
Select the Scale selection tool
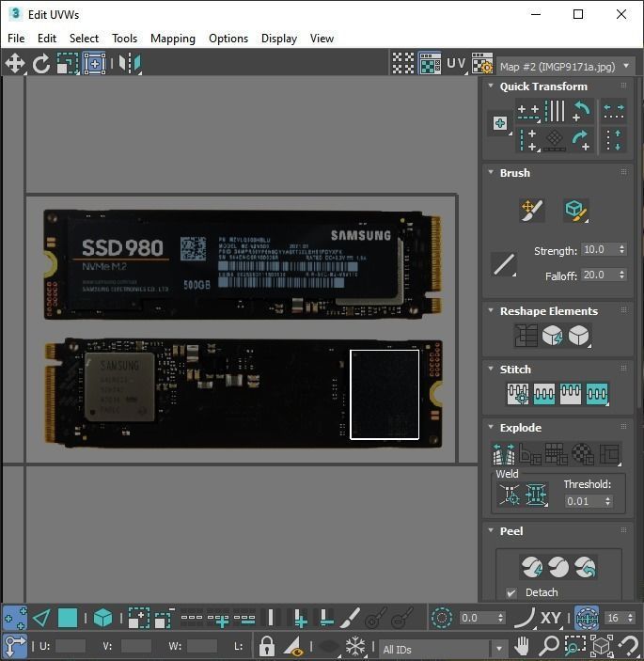(68, 64)
